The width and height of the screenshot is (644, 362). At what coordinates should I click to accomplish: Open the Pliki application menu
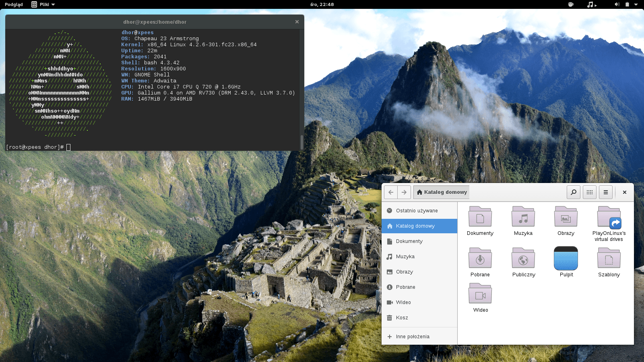click(43, 4)
